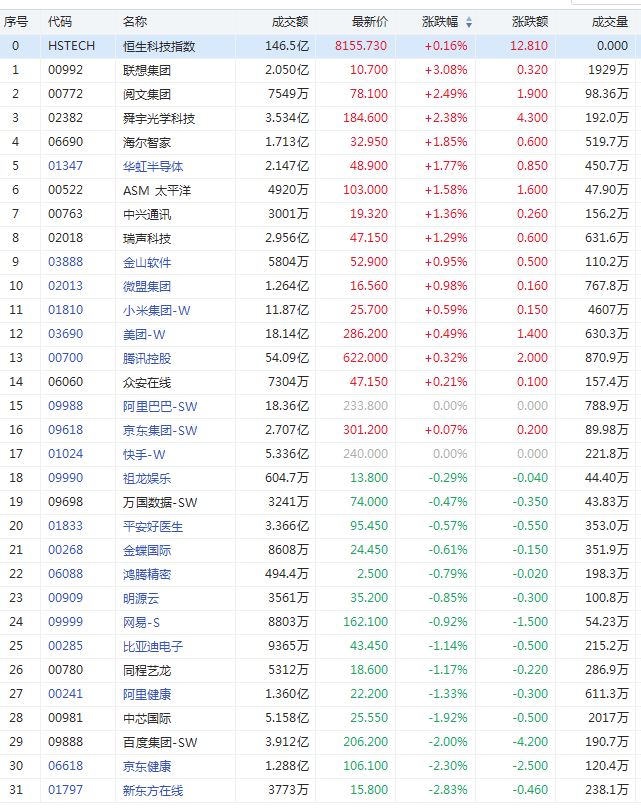Click the 成交量 column header
Image resolution: width=641 pixels, height=811 pixels.
(609, 22)
